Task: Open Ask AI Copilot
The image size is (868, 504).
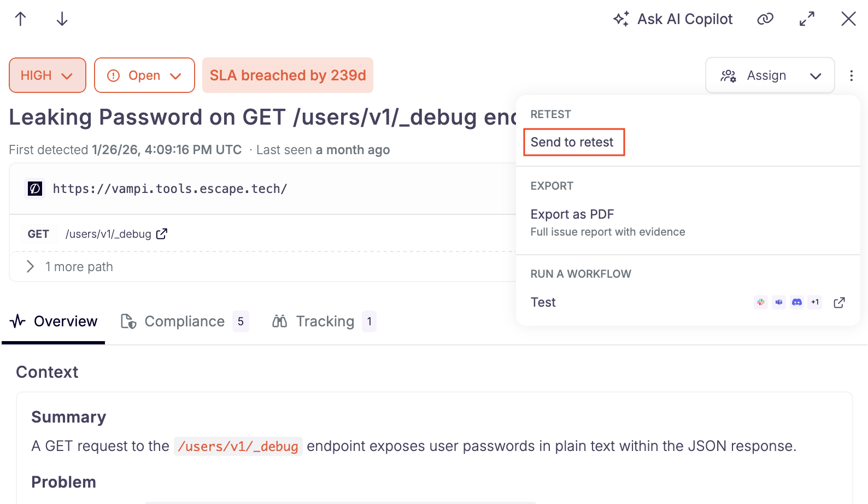Action: click(x=673, y=19)
